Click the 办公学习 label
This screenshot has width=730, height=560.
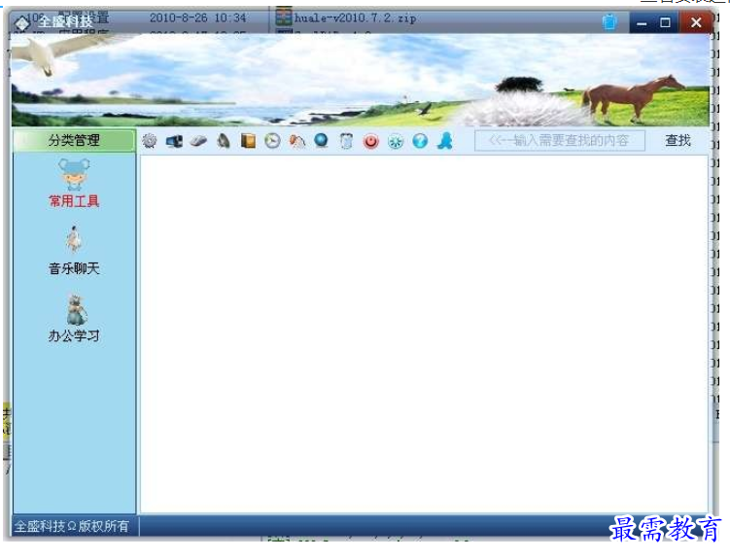[74, 335]
